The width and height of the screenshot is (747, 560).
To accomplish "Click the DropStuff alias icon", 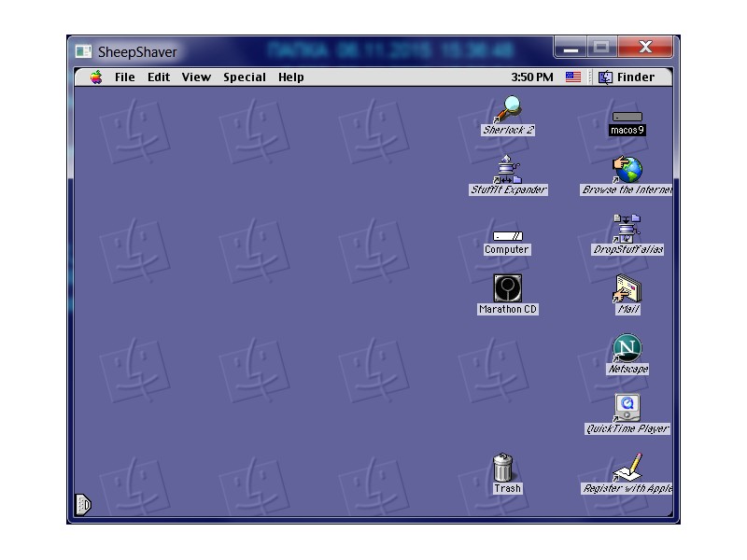I will point(627,229).
